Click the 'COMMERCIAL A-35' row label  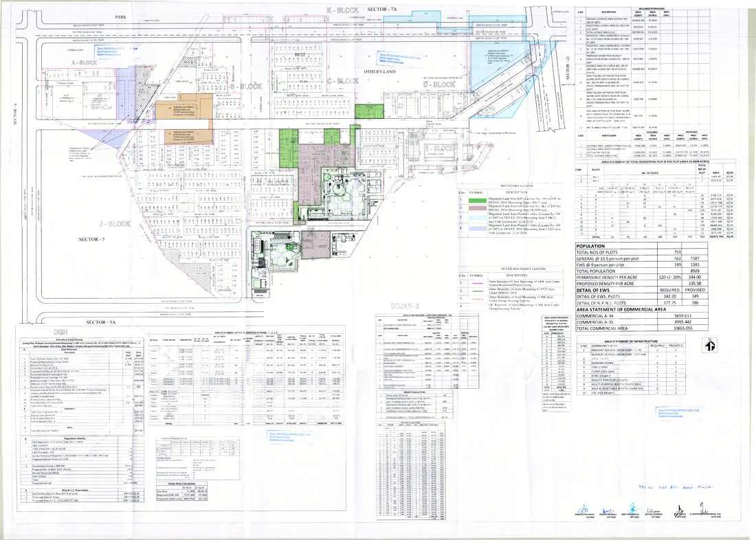595,322
